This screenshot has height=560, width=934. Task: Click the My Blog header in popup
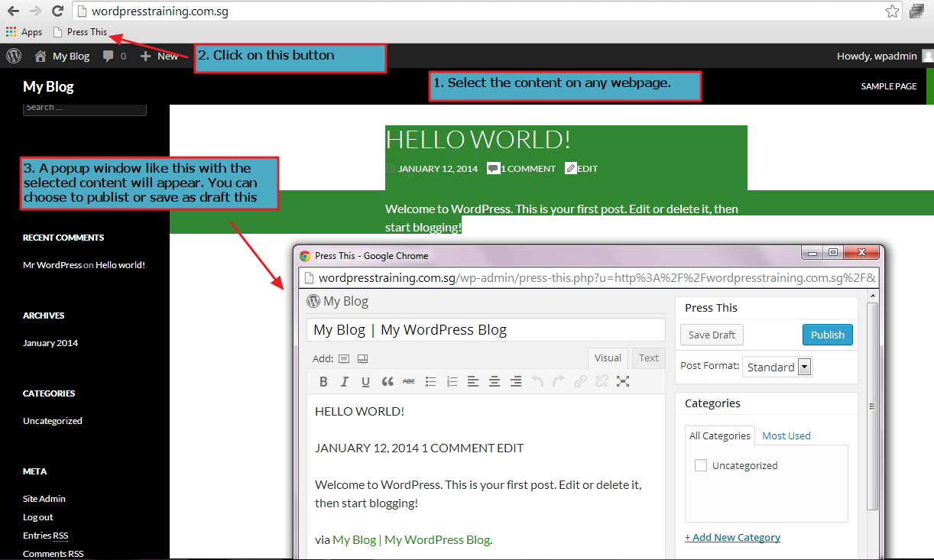(338, 301)
